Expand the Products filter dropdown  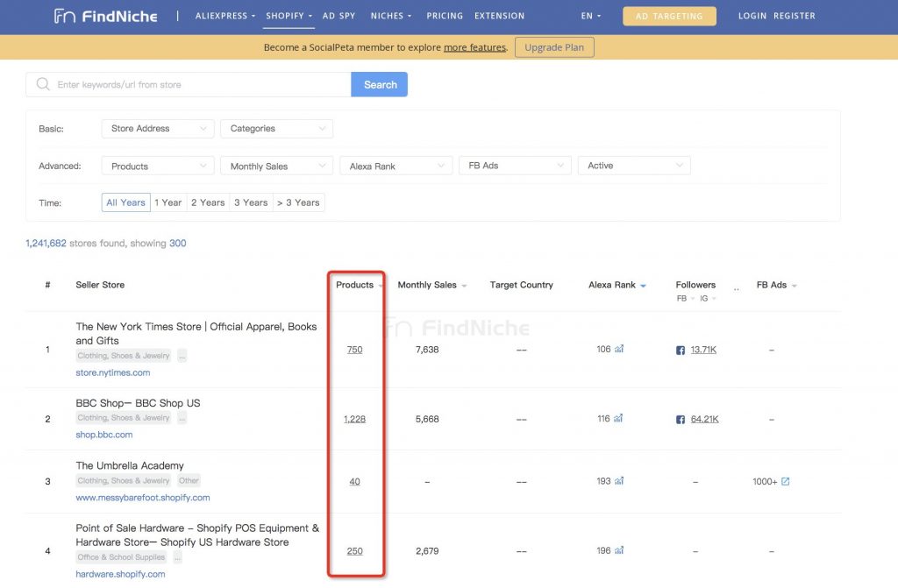coord(158,166)
